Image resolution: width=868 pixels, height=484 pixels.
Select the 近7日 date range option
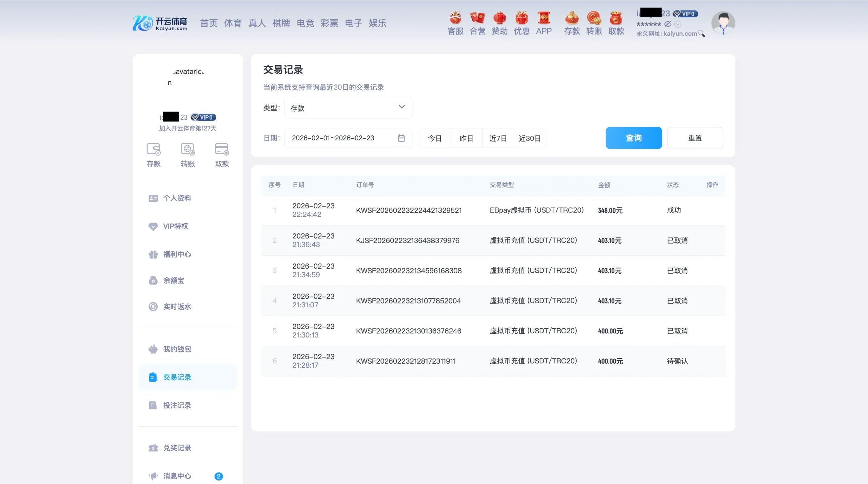pyautogui.click(x=498, y=138)
